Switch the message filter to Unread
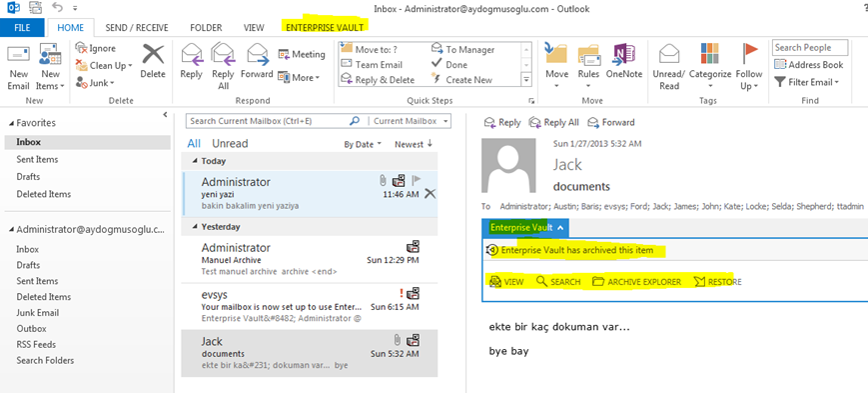 tap(230, 144)
